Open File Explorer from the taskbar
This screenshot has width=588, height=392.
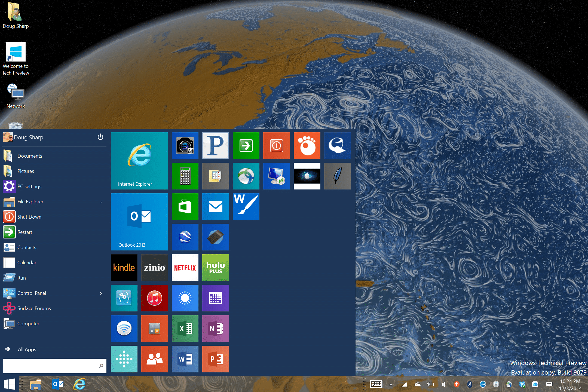click(x=36, y=384)
